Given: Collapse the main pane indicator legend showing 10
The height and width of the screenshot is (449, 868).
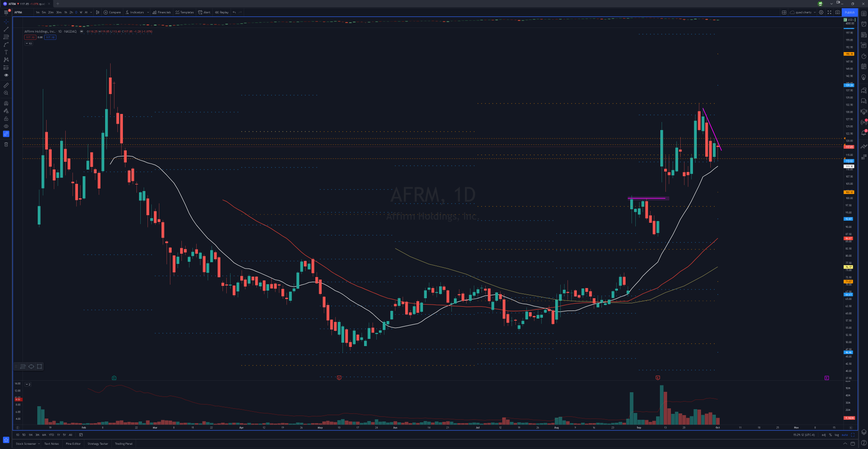Looking at the screenshot, I should click(x=28, y=44).
